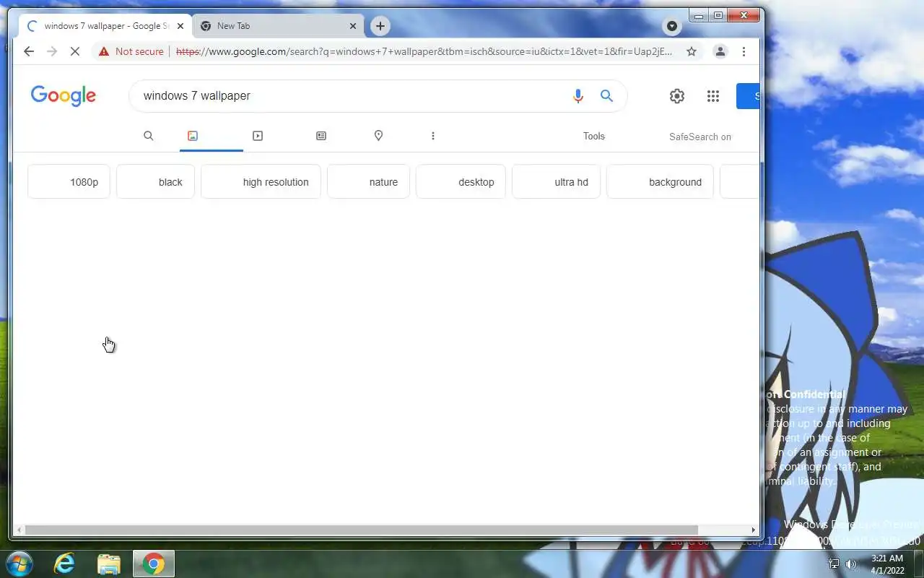Open the tab search dropdown arrow
The height and width of the screenshot is (578, 924).
672,27
